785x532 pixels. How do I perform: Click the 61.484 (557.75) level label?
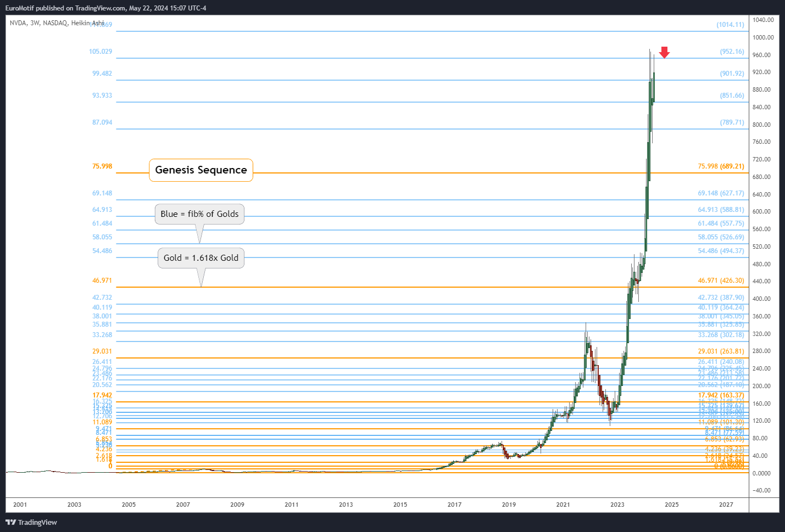click(721, 223)
